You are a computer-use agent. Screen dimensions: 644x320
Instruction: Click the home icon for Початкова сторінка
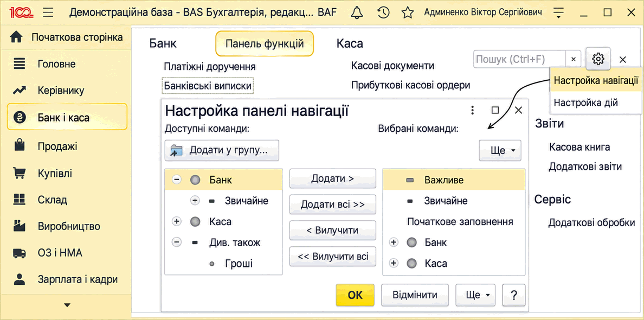click(16, 37)
